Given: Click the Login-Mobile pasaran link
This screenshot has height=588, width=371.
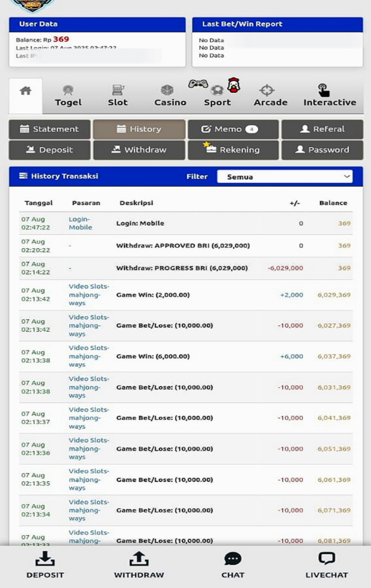Looking at the screenshot, I should 80,223.
